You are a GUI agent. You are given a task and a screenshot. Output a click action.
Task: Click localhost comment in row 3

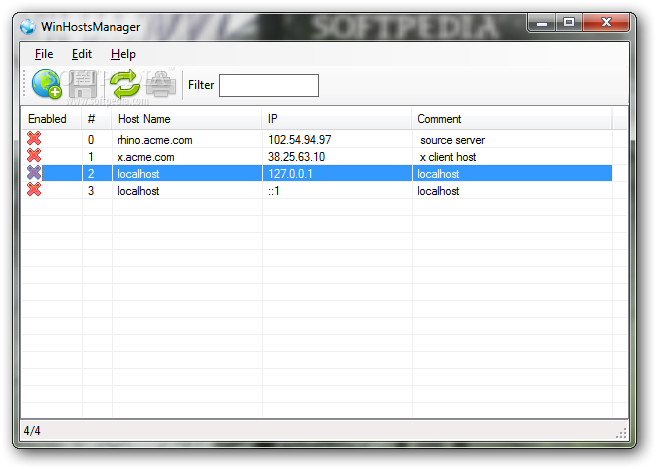(438, 191)
